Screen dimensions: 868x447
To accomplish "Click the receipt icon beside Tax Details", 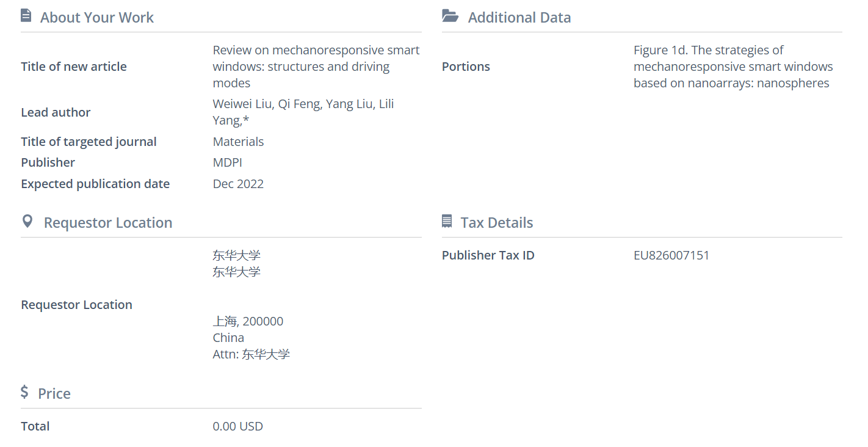I will 447,221.
